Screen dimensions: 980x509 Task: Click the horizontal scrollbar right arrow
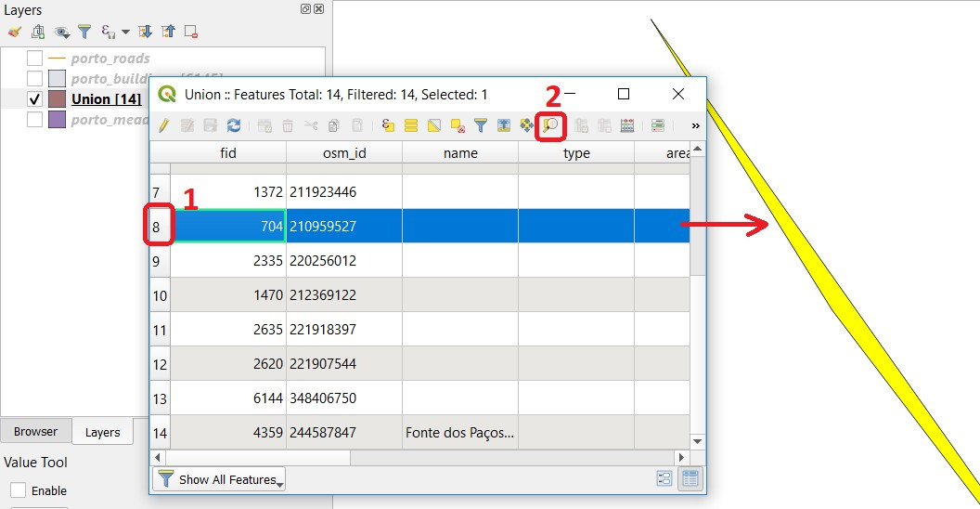682,458
